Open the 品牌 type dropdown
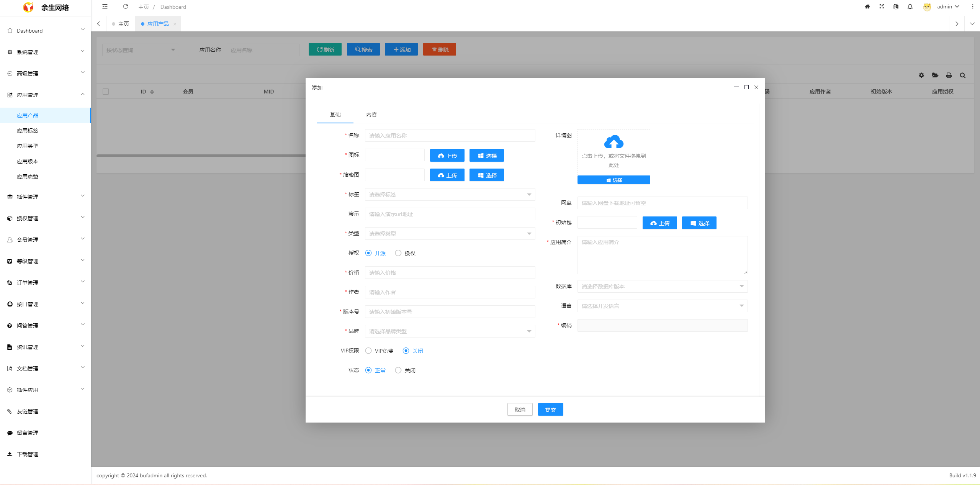 click(x=450, y=331)
